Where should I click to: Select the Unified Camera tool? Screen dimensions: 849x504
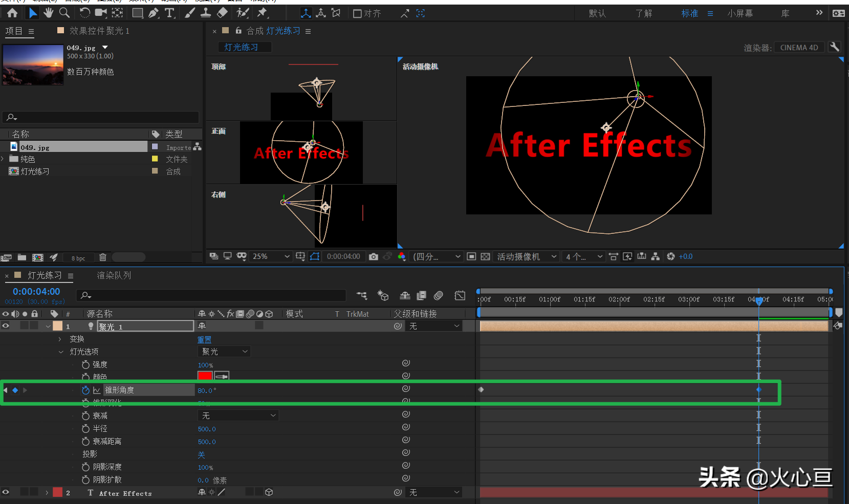click(x=101, y=13)
